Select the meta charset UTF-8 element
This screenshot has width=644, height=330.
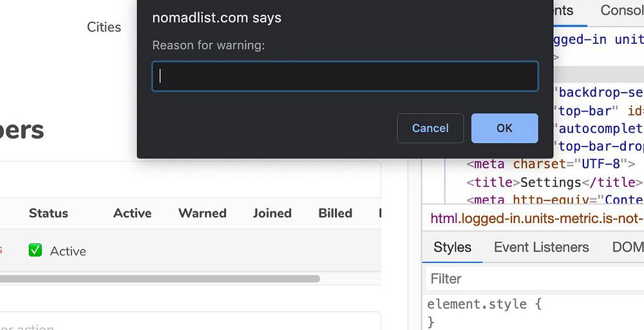[x=551, y=164]
